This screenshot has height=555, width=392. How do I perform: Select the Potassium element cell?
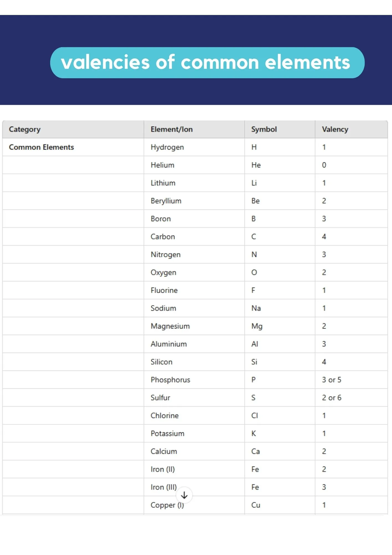tap(167, 433)
